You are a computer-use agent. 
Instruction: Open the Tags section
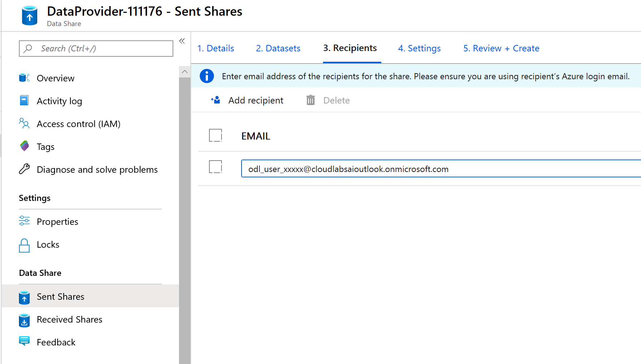pos(46,147)
